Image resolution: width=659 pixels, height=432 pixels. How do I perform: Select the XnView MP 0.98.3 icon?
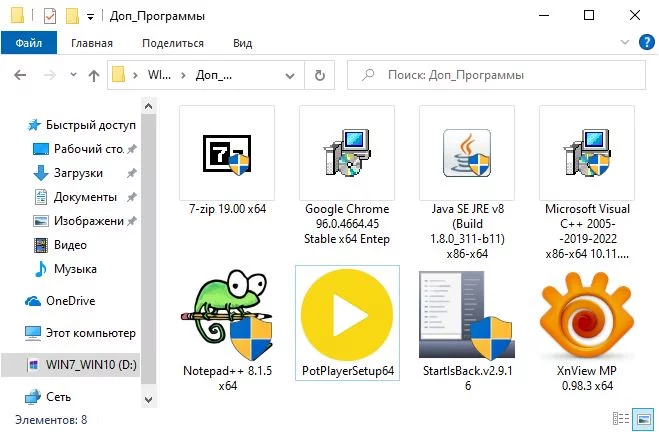click(x=587, y=314)
